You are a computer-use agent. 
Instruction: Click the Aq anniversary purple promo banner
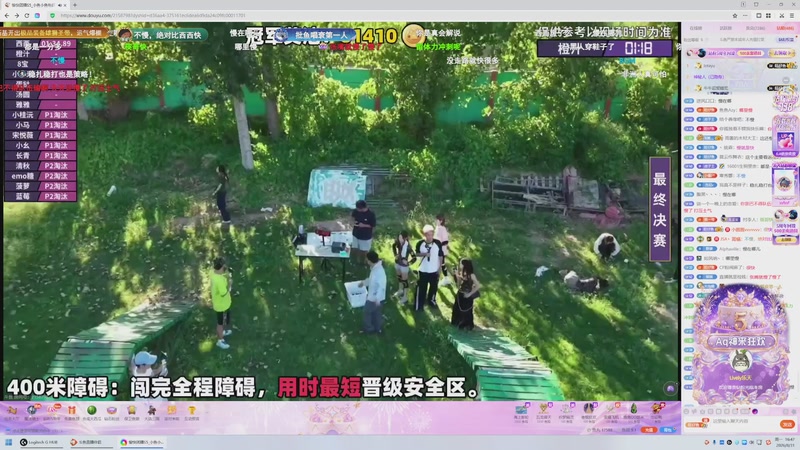[739, 344]
